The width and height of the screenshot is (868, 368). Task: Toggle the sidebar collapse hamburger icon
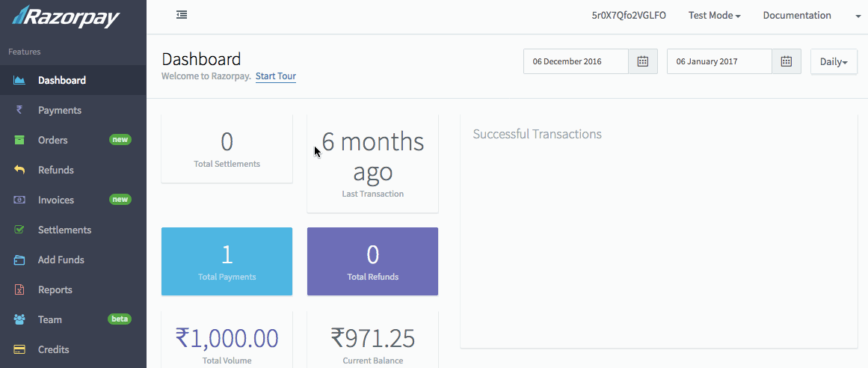tap(182, 15)
